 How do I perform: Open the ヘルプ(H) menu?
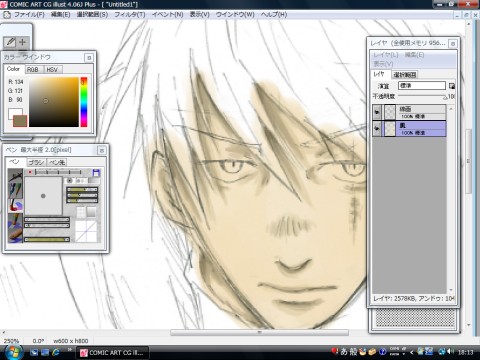(x=274, y=15)
